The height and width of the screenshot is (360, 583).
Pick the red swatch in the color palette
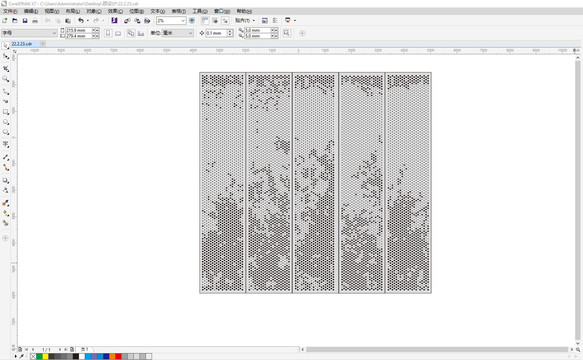coord(118,356)
